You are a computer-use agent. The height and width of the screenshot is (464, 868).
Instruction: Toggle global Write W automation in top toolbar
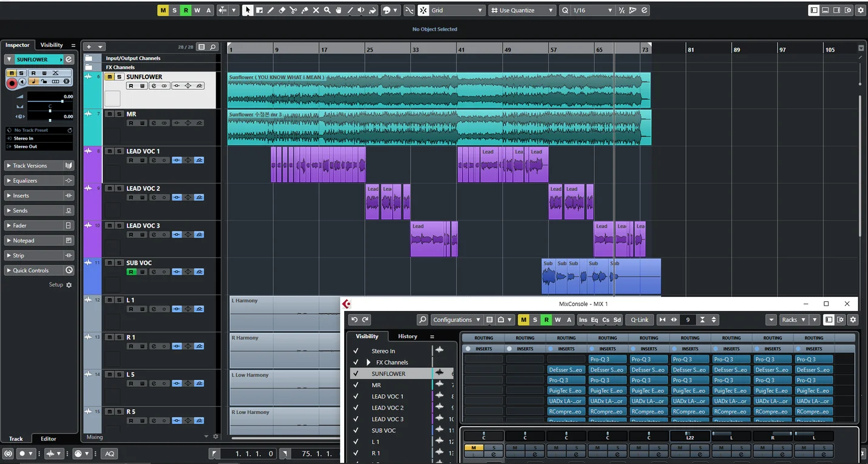coord(197,10)
